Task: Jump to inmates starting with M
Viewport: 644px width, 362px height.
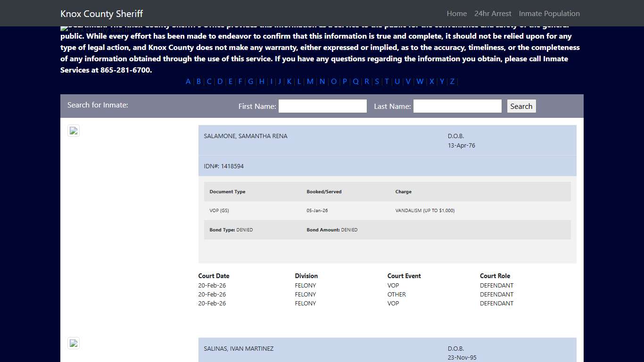Action: pos(310,82)
